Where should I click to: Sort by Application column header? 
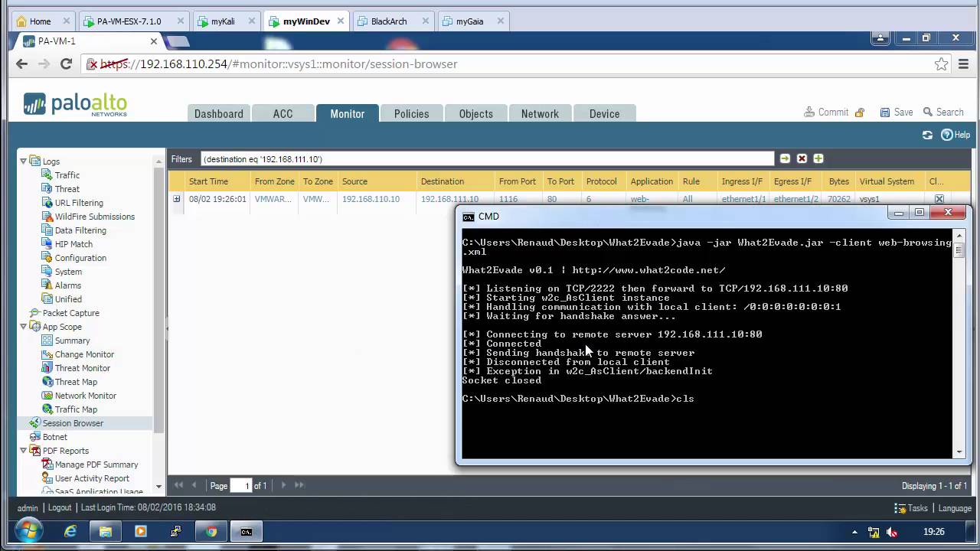[652, 181]
